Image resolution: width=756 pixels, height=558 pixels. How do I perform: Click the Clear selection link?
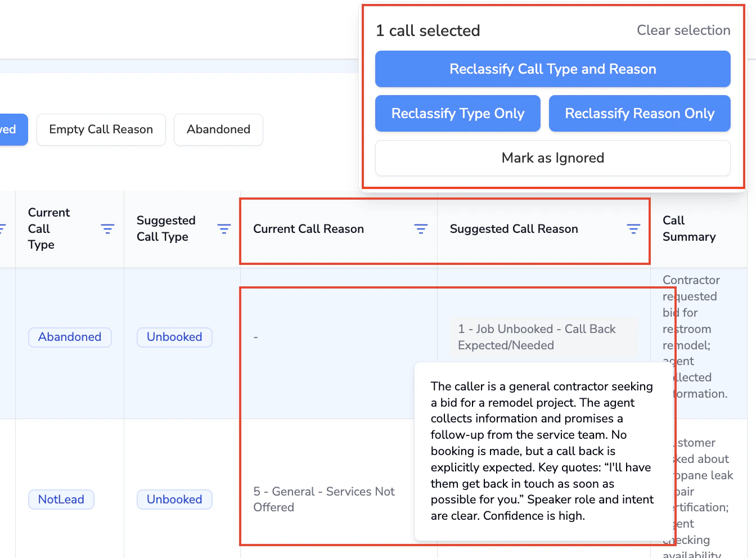click(683, 30)
